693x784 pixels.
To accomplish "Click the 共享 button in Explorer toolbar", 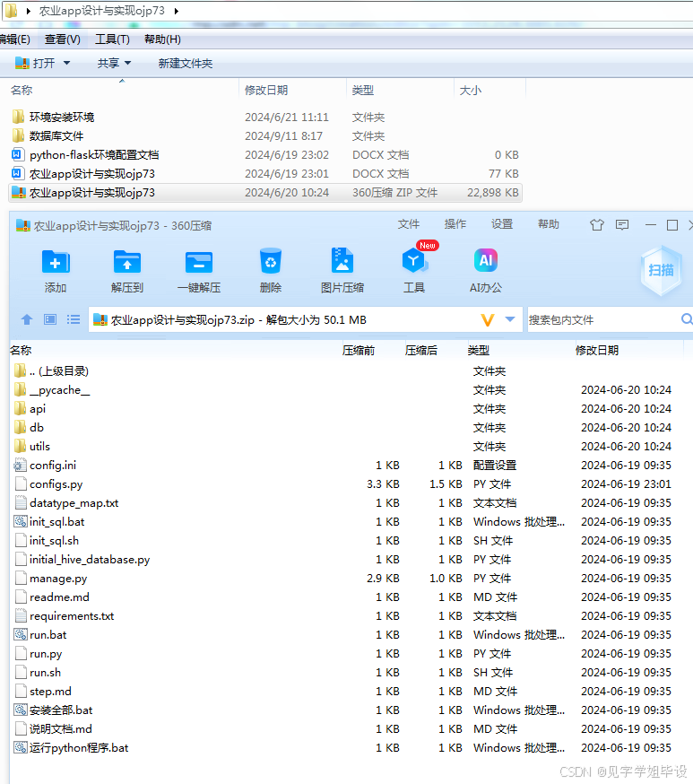I will pyautogui.click(x=108, y=63).
